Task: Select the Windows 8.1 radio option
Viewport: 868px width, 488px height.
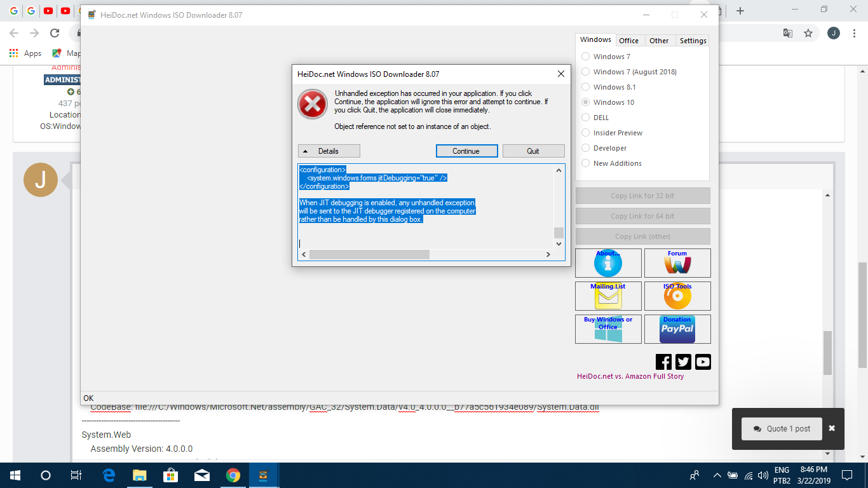Action: [x=609, y=87]
